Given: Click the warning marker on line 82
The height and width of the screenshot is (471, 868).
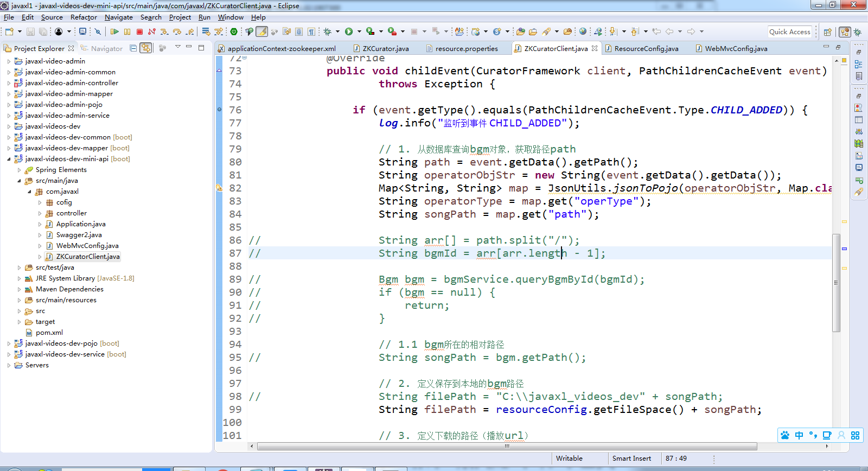Looking at the screenshot, I should [219, 188].
